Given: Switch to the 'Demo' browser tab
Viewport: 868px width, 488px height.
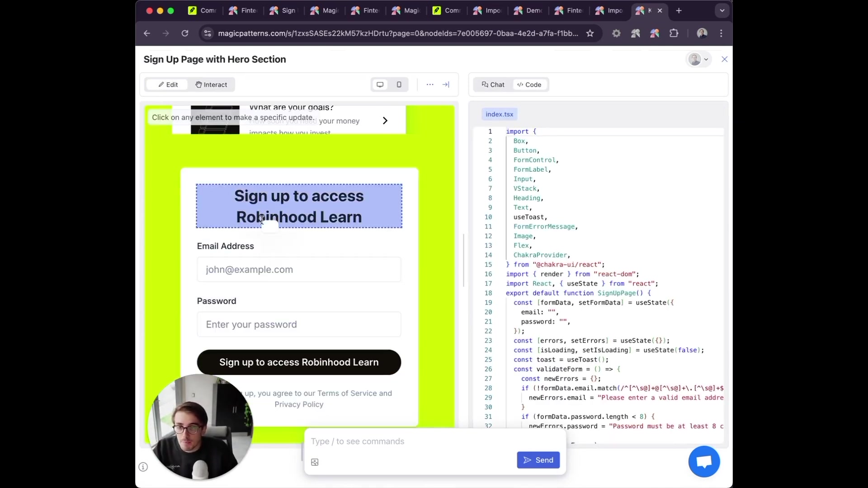Looking at the screenshot, I should tap(528, 10).
